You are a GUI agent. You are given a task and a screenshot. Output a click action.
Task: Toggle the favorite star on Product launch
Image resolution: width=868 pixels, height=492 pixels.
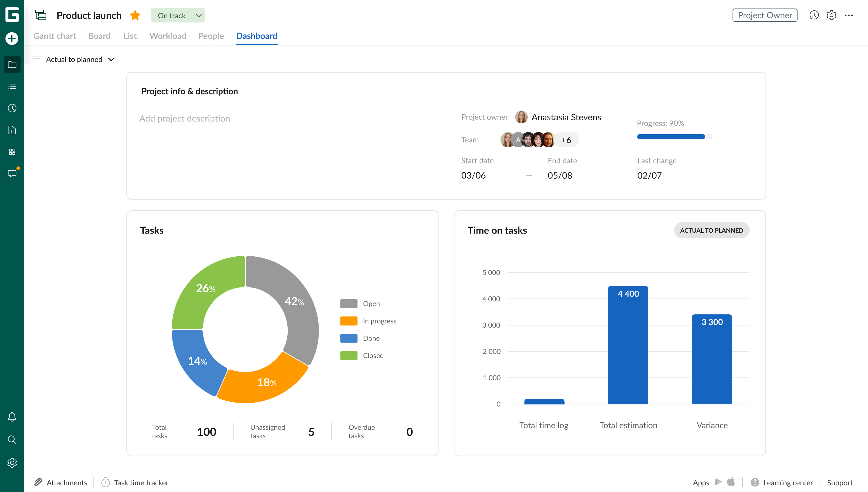point(135,15)
